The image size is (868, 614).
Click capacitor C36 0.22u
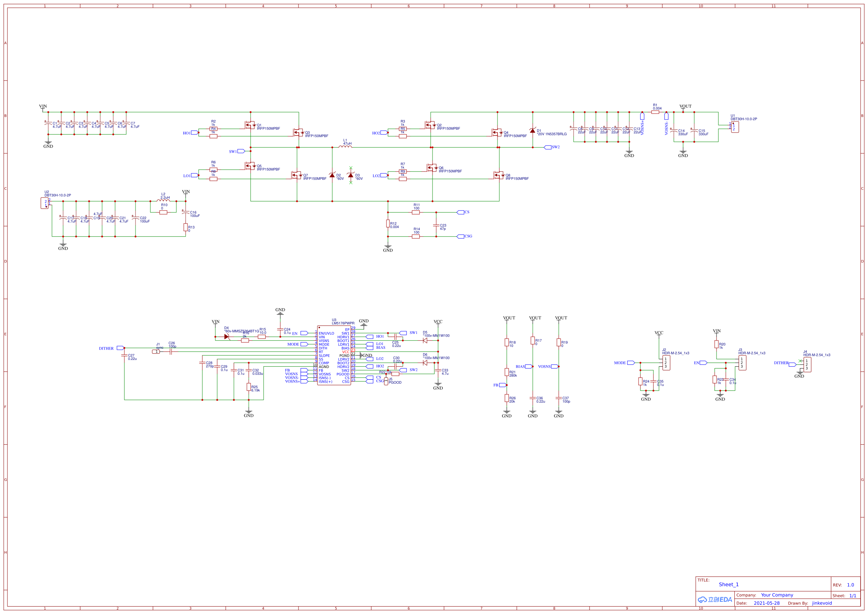tap(533, 398)
